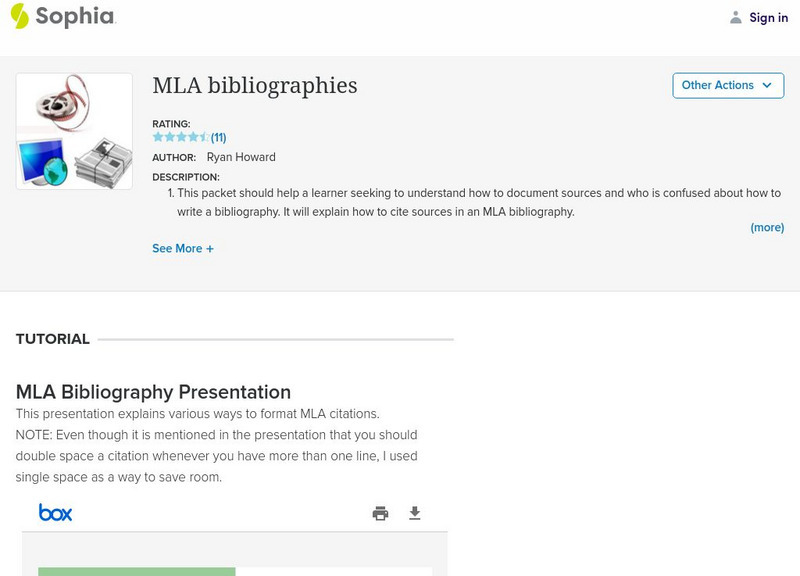This screenshot has height=576, width=800.
Task: Select the TUTORIAL section heading
Action: pyautogui.click(x=53, y=339)
